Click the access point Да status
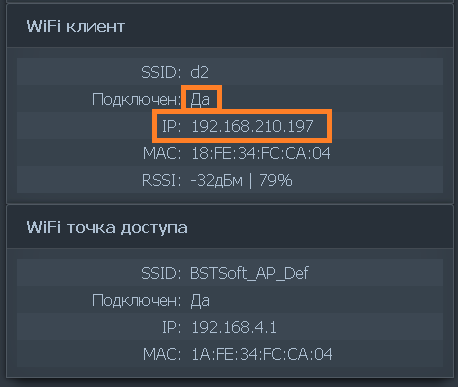Image resolution: width=458 pixels, height=387 pixels. 200,300
